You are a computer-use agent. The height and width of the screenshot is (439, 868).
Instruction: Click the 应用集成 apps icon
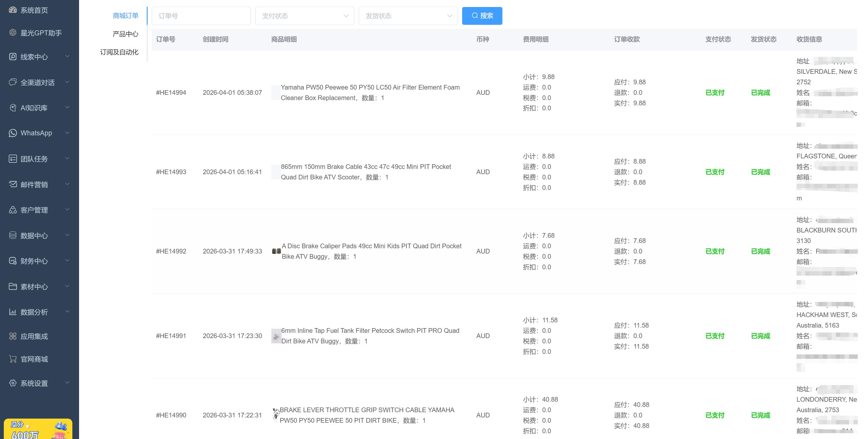click(13, 336)
